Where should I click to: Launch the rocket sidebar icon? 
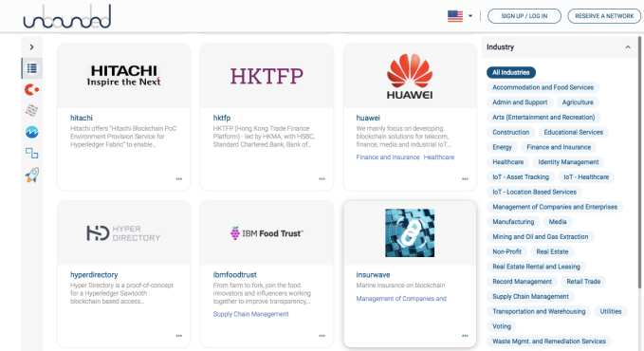[x=31, y=175]
